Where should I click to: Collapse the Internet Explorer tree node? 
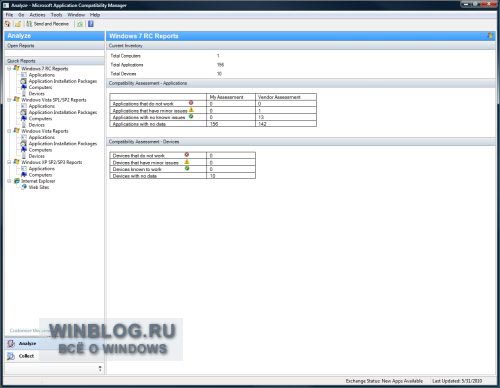pos(9,181)
